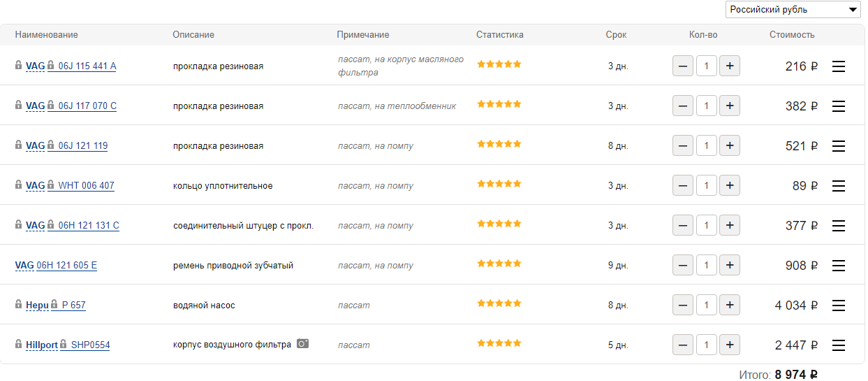This screenshot has height=381, width=868.
Task: Open the Hepu brand link
Action: pos(37,305)
